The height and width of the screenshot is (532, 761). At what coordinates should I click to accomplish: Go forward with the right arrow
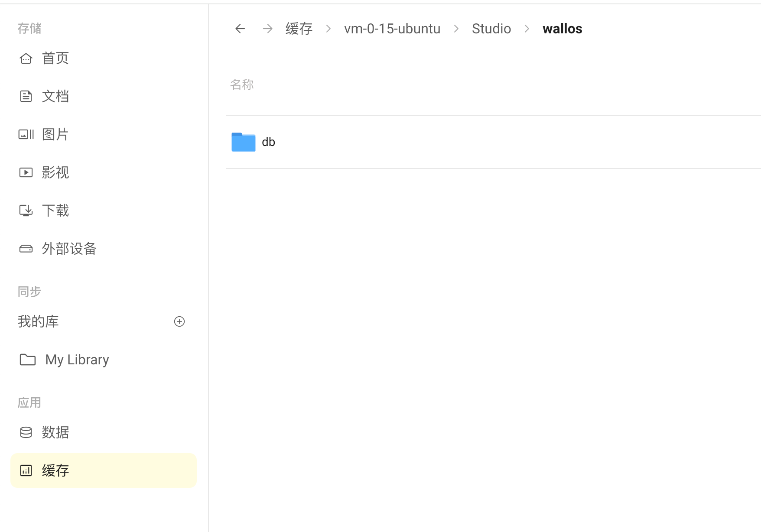268,29
